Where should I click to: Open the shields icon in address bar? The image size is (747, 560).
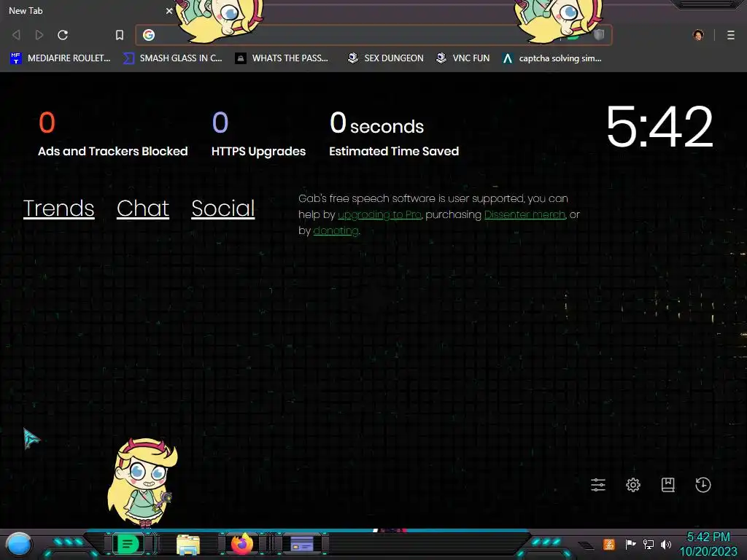coord(599,35)
